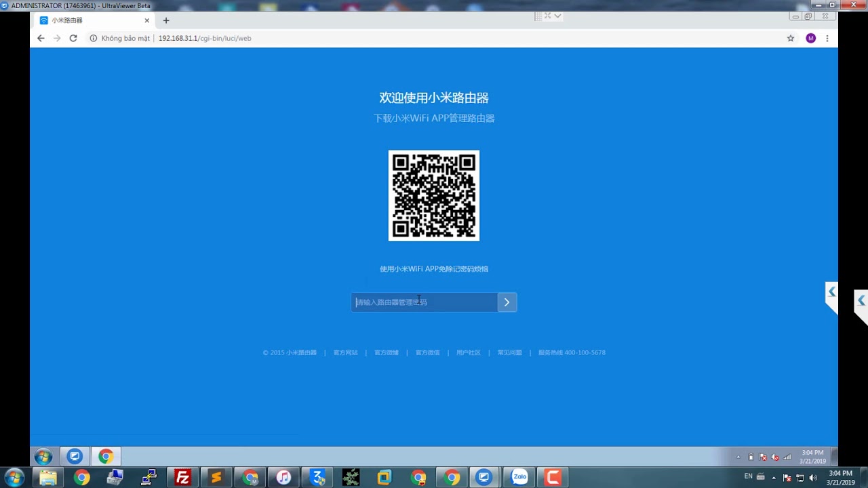Screen dimensions: 868x488
Task: Open the 官方微博 footer link
Action: 387,352
